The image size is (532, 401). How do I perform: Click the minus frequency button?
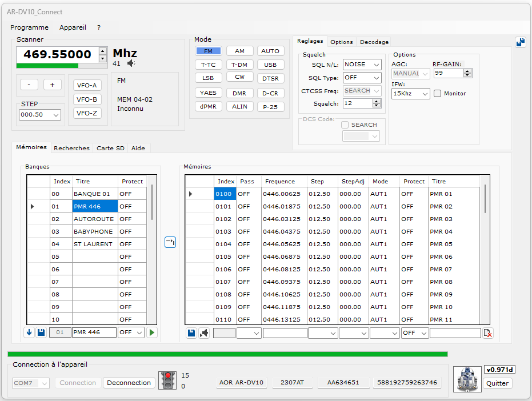click(29, 85)
